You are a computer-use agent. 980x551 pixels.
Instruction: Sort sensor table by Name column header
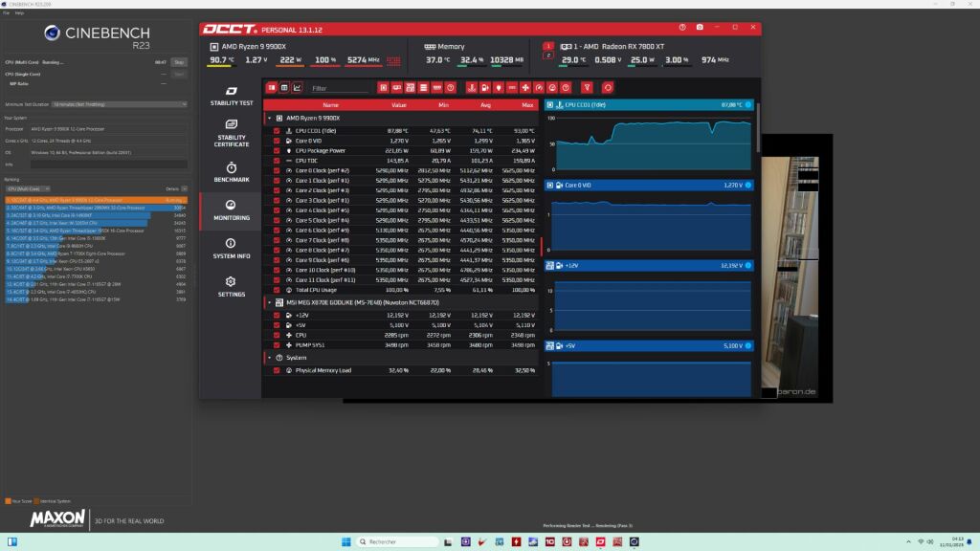[330, 105]
